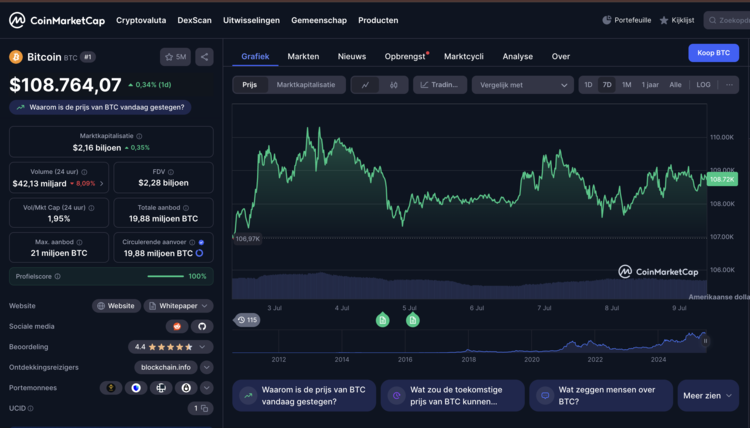The image size is (750, 428).
Task: Click the history 115 events badge
Action: coord(247,320)
